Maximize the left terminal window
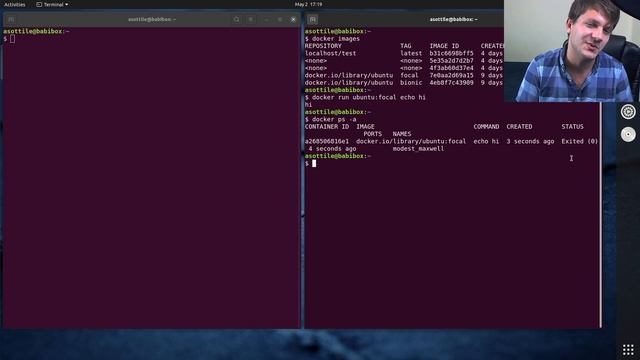640x360 pixels. 280,19
